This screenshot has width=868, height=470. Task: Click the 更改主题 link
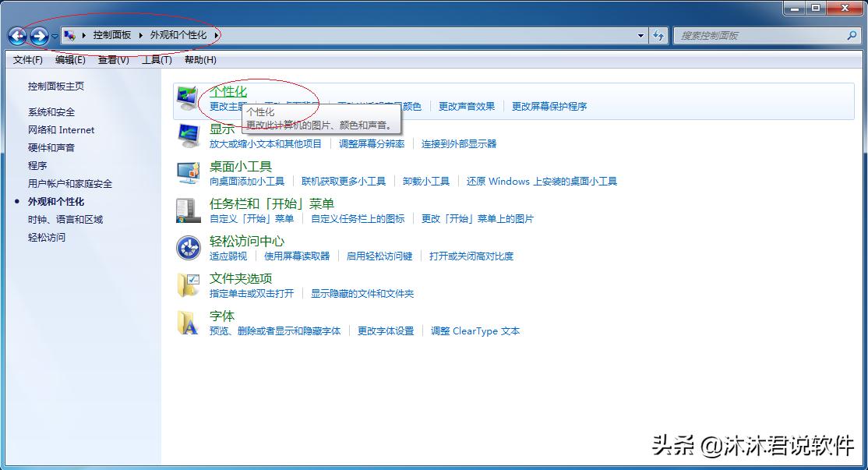click(227, 107)
